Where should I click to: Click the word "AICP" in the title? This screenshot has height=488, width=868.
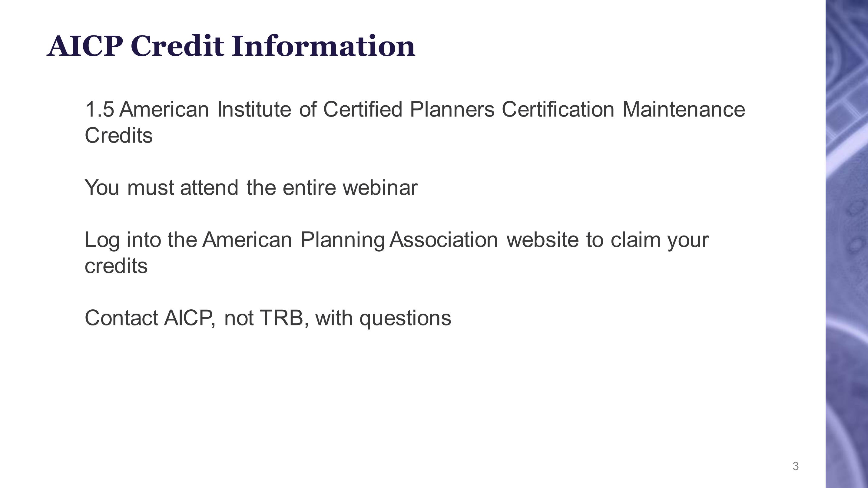pyautogui.click(x=85, y=46)
